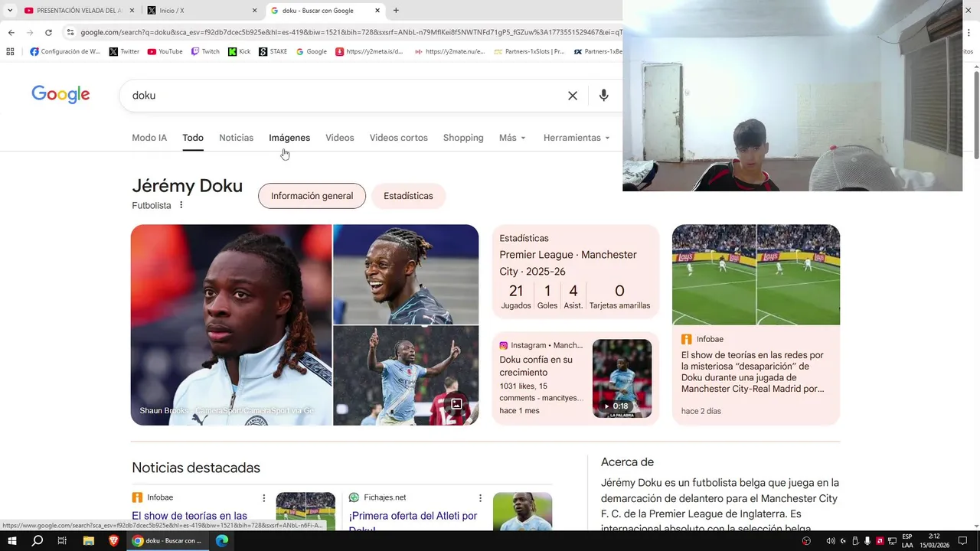980x551 pixels.
Task: Open the apps grid in bookmarks bar
Action: [x=10, y=51]
